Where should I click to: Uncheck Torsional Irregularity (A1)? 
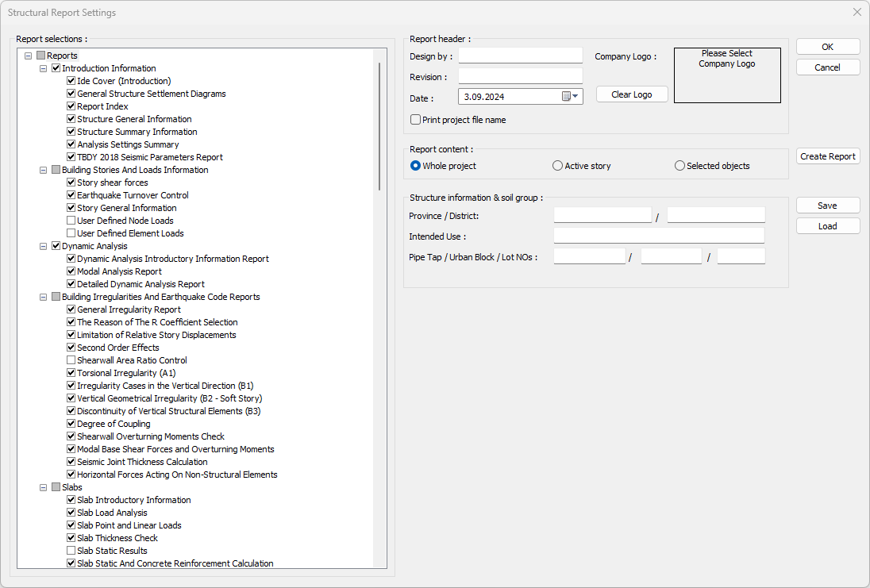click(71, 373)
